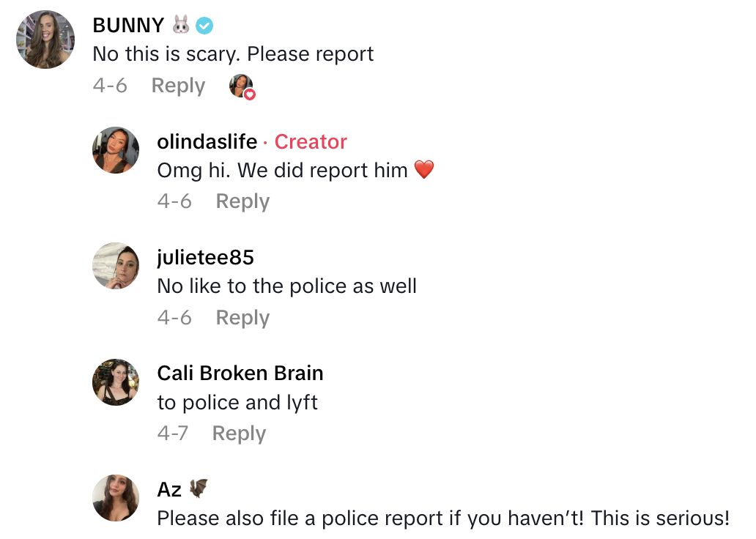The height and width of the screenshot is (539, 756).
Task: Select the username BUNNY
Action: pos(128,25)
